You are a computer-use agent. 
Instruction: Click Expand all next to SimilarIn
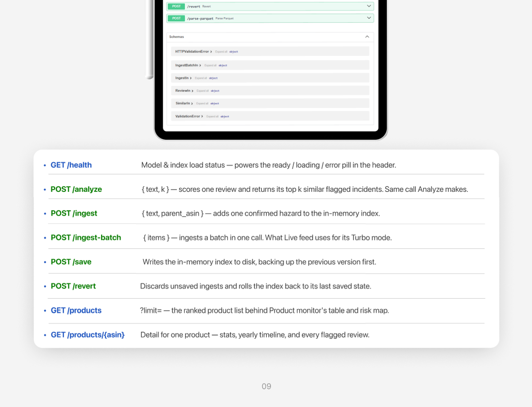202,103
